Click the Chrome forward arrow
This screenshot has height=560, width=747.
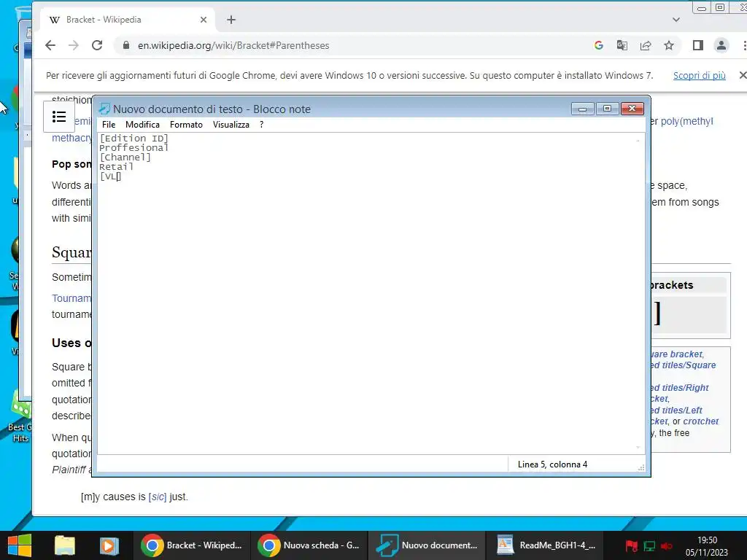pyautogui.click(x=74, y=45)
